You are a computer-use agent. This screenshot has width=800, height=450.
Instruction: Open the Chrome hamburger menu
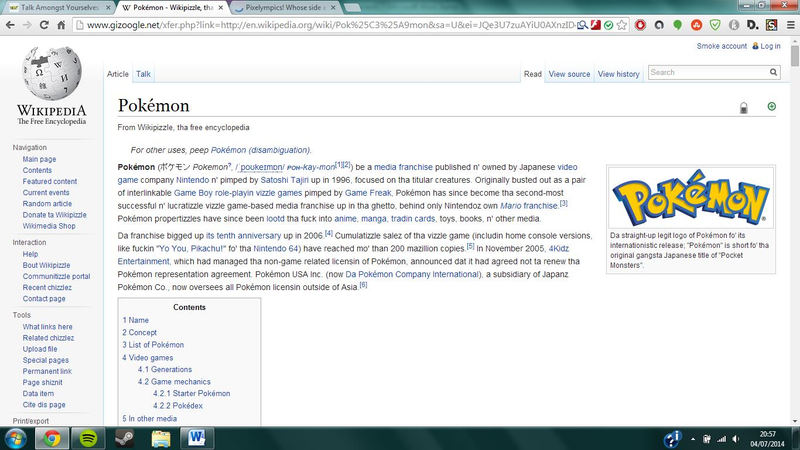click(790, 25)
